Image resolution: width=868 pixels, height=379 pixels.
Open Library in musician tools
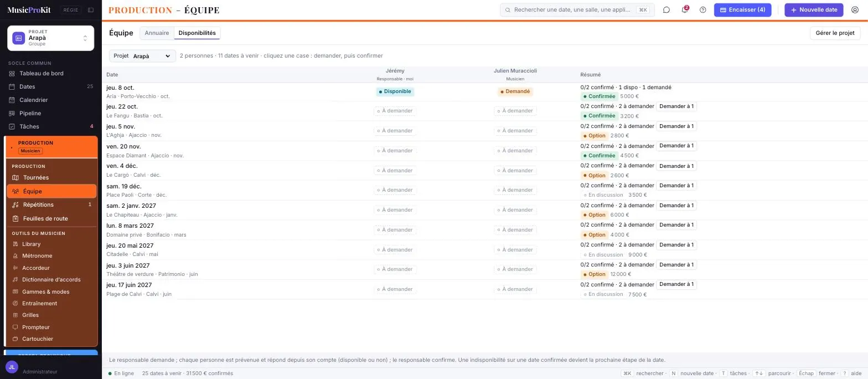pyautogui.click(x=51, y=244)
